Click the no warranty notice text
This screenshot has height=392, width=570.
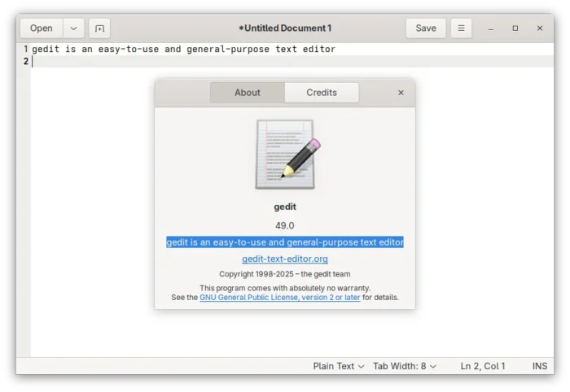(x=285, y=288)
